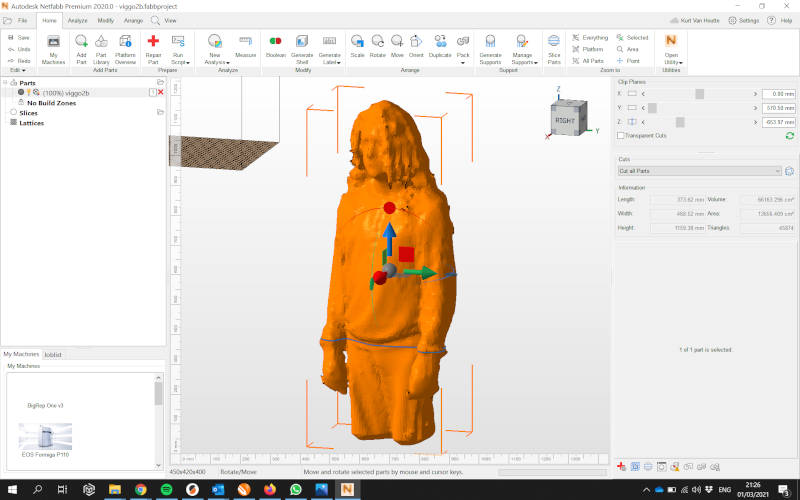Screen dimensions: 800x500
Task: Remove viggo2b with the red X
Action: tap(161, 92)
